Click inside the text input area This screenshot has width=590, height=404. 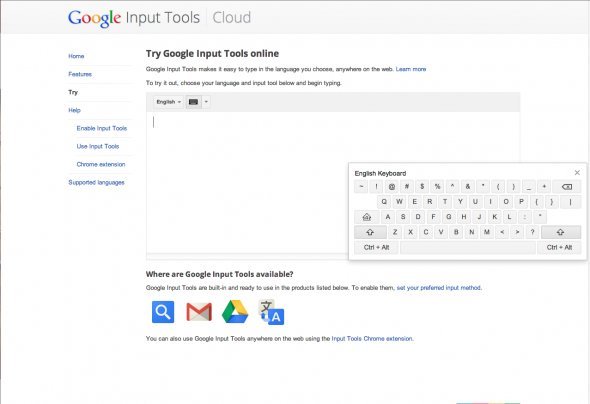[247, 182]
